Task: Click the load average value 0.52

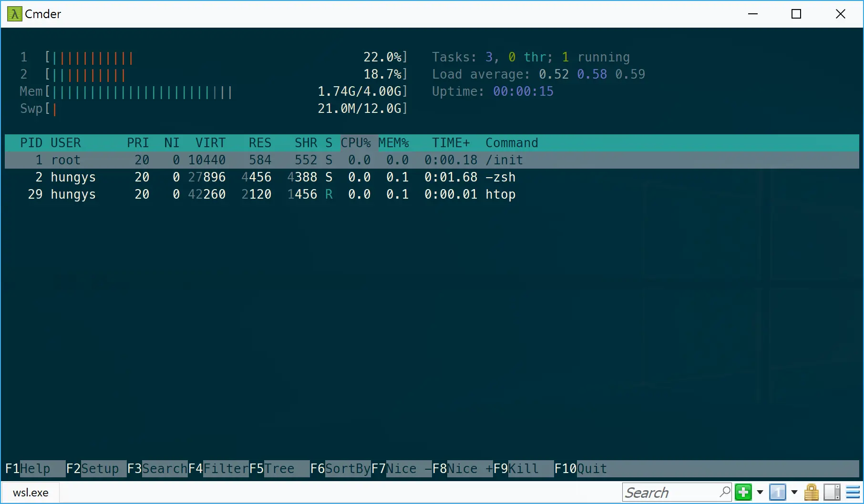Action: pos(554,74)
